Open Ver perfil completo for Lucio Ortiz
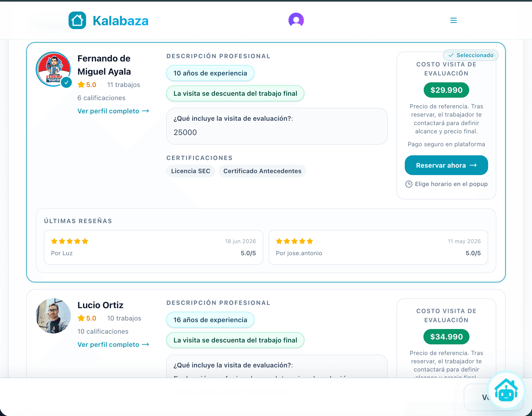 (113, 345)
